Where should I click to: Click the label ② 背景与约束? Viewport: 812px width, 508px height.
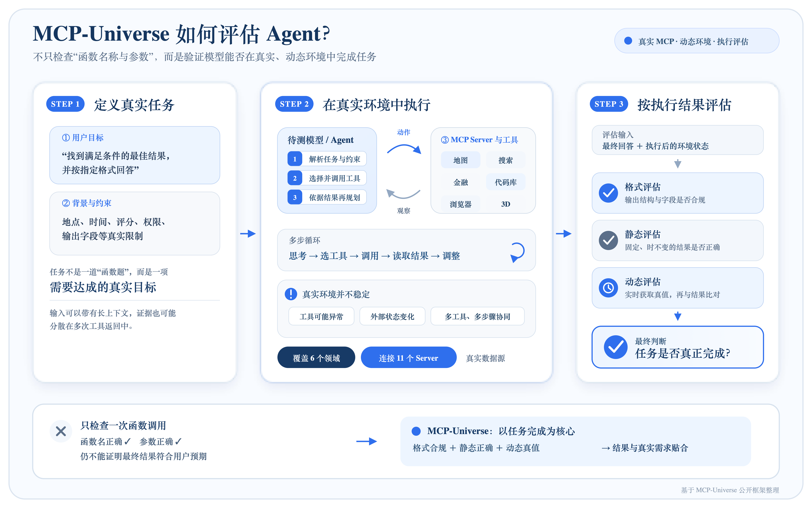pos(87,203)
